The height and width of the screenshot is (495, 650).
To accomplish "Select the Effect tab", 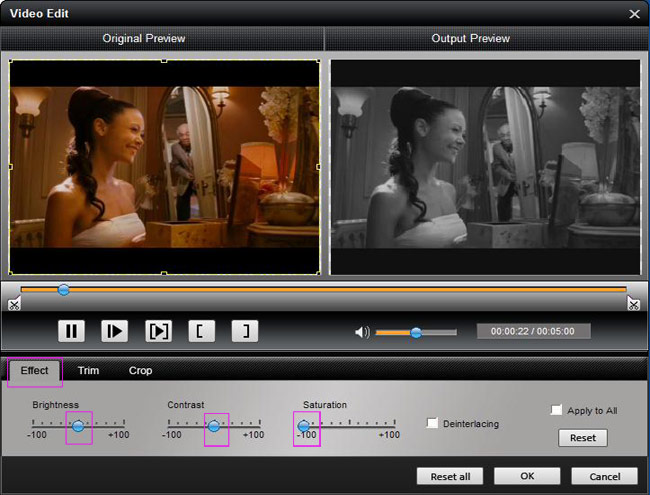I will [x=35, y=371].
